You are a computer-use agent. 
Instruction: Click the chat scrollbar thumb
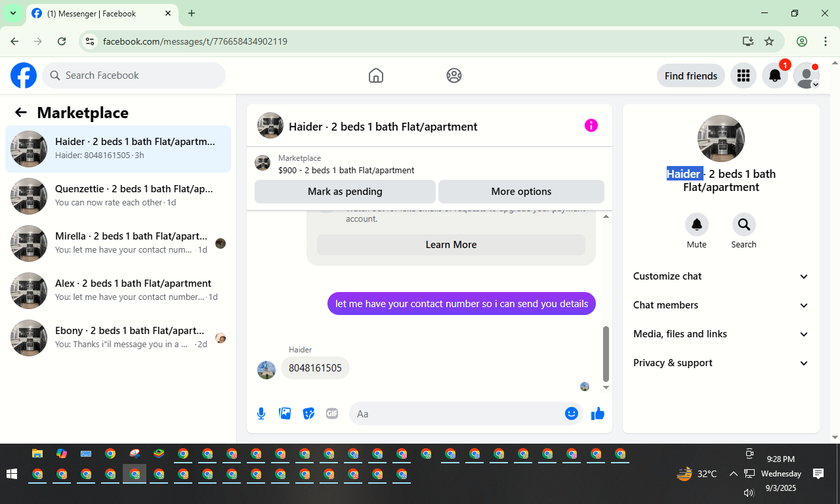coord(606,354)
